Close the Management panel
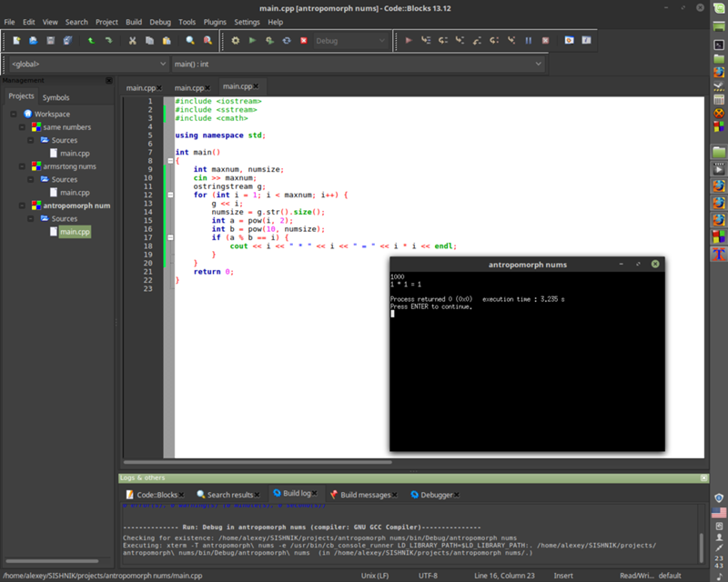The image size is (728, 582). pos(108,80)
